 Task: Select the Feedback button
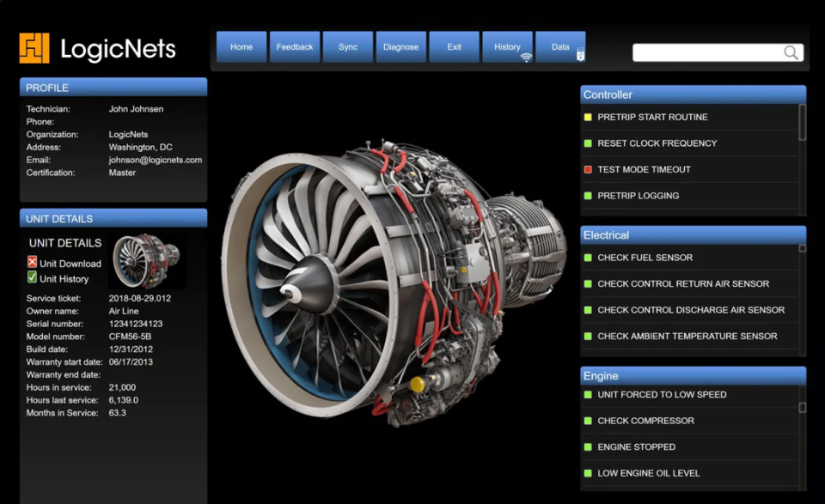pyautogui.click(x=295, y=47)
